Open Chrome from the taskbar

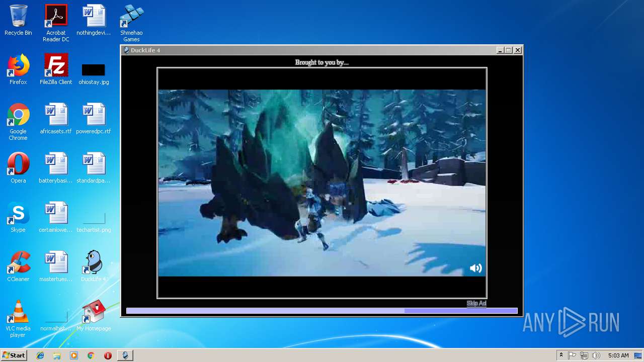coord(91,355)
